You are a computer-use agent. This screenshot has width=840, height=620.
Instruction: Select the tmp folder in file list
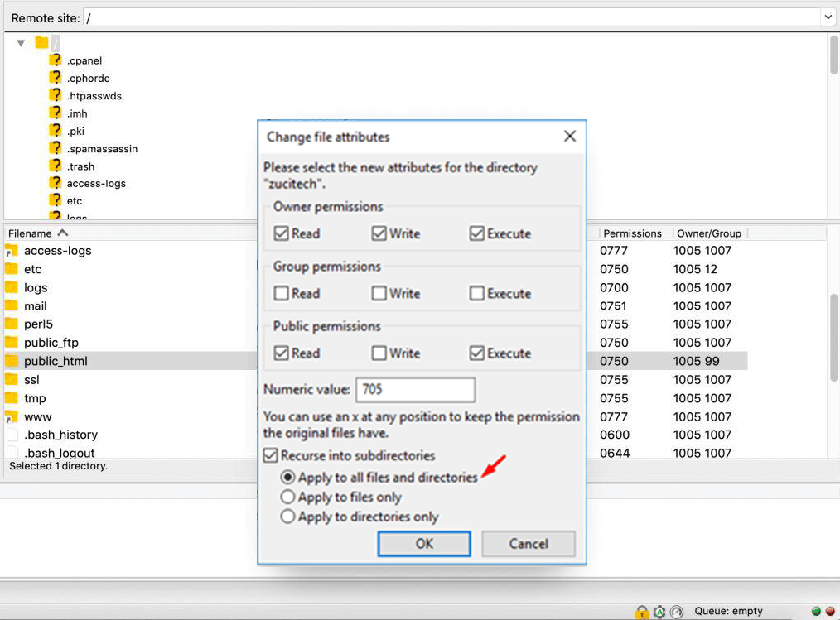35,398
